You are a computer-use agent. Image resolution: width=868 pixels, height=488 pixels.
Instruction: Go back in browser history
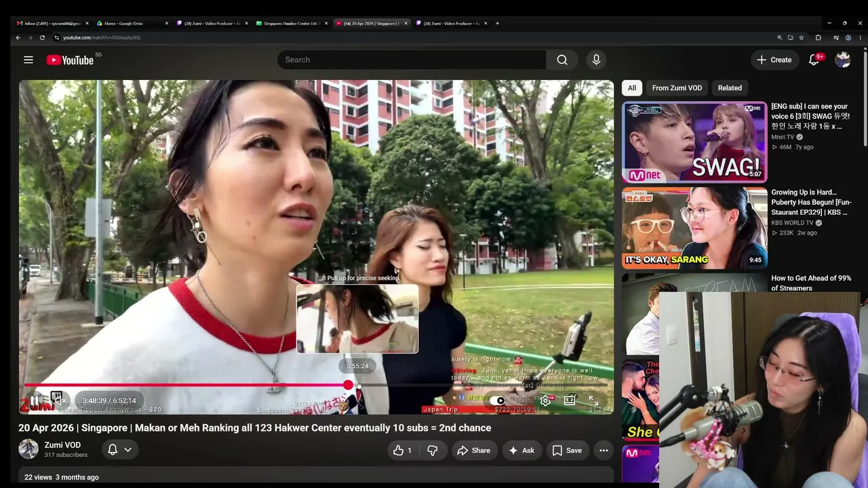pyautogui.click(x=18, y=37)
